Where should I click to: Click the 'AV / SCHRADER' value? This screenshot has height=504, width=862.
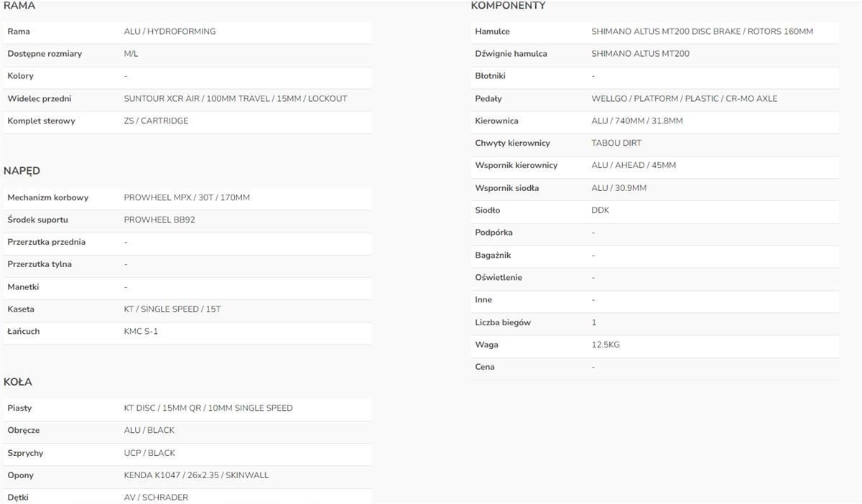tap(156, 498)
